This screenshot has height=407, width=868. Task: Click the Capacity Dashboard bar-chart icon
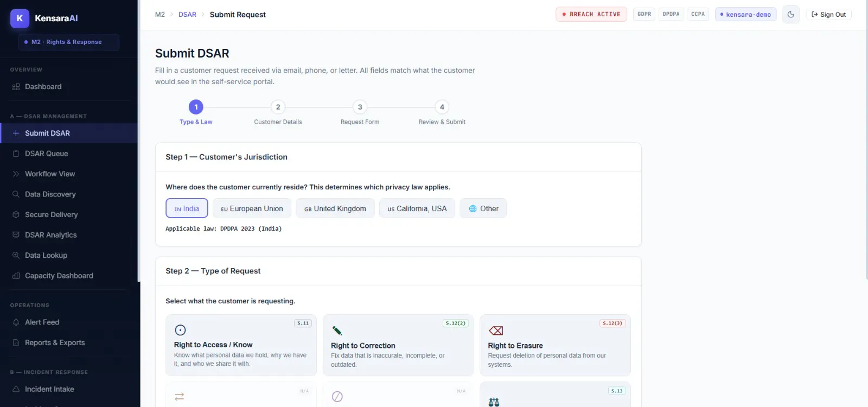pyautogui.click(x=16, y=276)
